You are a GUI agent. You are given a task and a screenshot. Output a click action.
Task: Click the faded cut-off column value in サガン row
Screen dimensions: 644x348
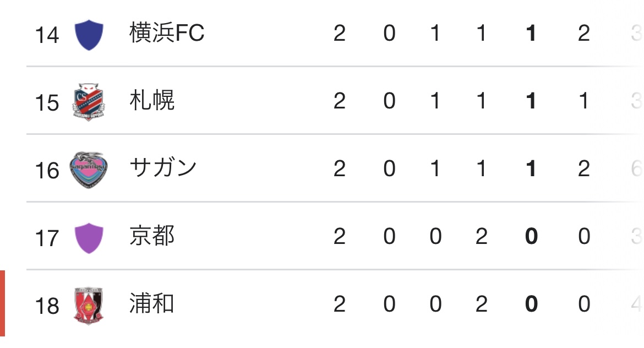pyautogui.click(x=637, y=168)
